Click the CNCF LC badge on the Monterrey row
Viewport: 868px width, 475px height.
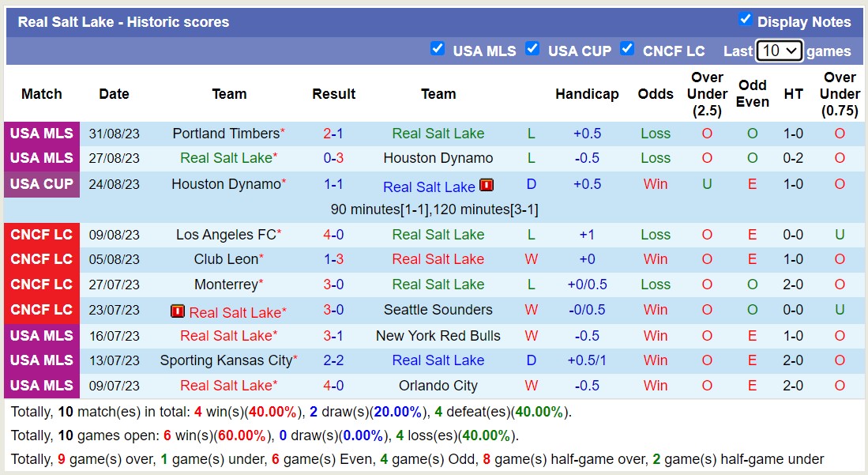tap(41, 285)
